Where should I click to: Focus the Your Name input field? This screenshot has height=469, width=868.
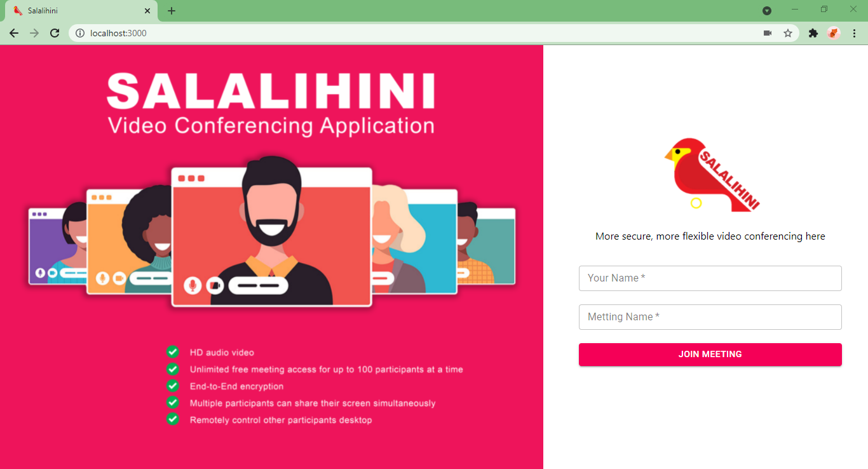[710, 278]
